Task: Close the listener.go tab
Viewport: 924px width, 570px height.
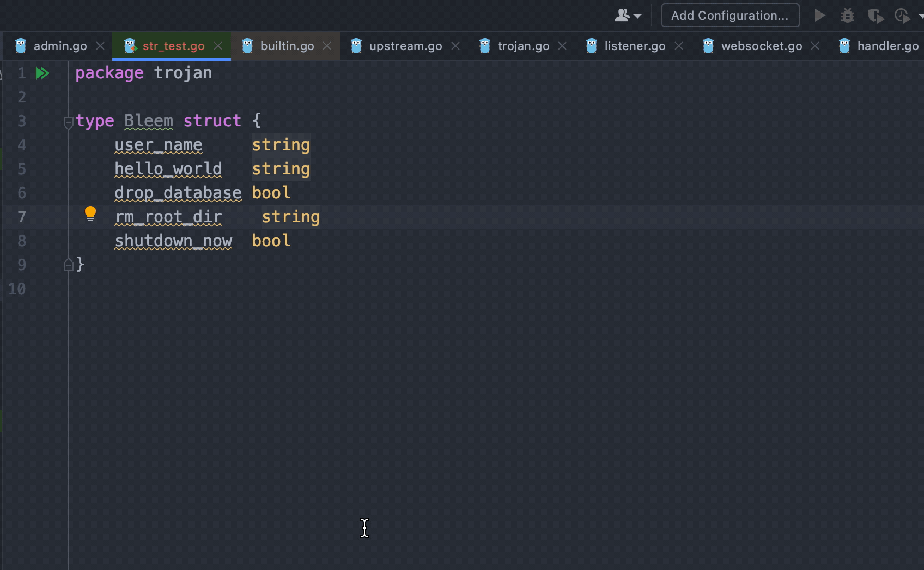Action: click(x=679, y=46)
